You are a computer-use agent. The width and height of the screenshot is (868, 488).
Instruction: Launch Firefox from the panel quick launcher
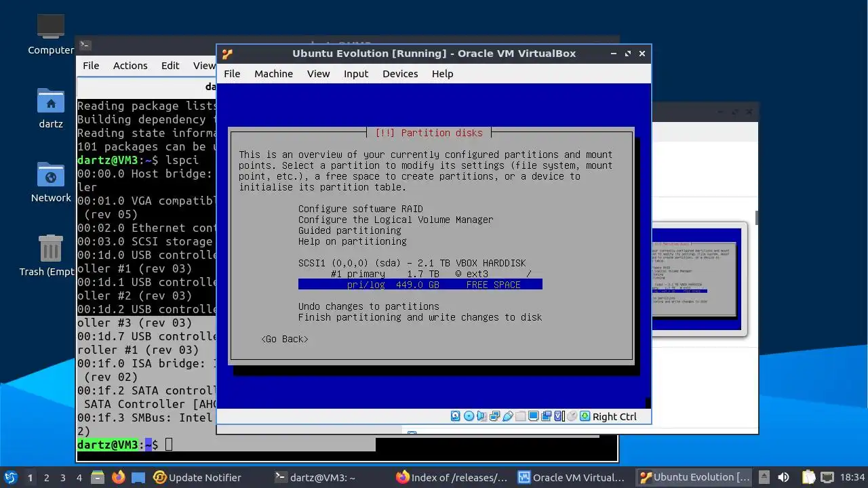(118, 477)
